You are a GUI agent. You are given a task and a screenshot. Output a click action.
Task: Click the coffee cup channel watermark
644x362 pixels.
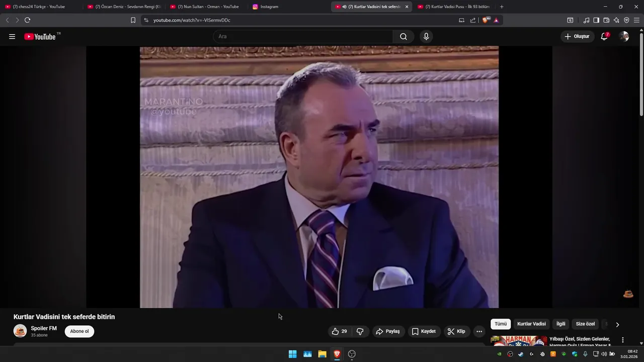(628, 294)
